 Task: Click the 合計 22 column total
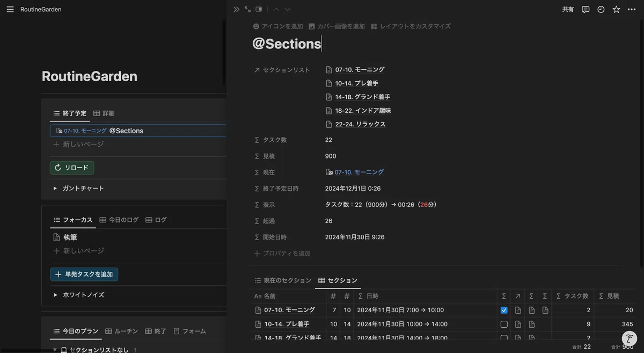coord(581,347)
